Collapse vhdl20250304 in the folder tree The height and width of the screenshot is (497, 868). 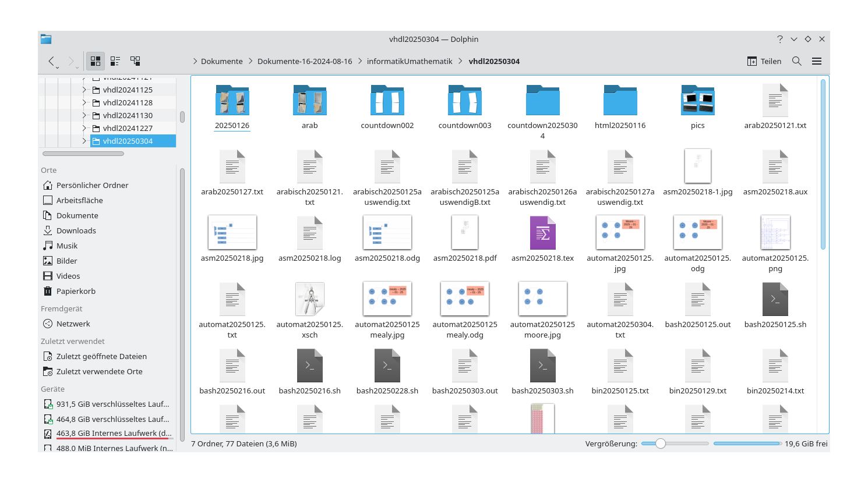pyautogui.click(x=83, y=140)
